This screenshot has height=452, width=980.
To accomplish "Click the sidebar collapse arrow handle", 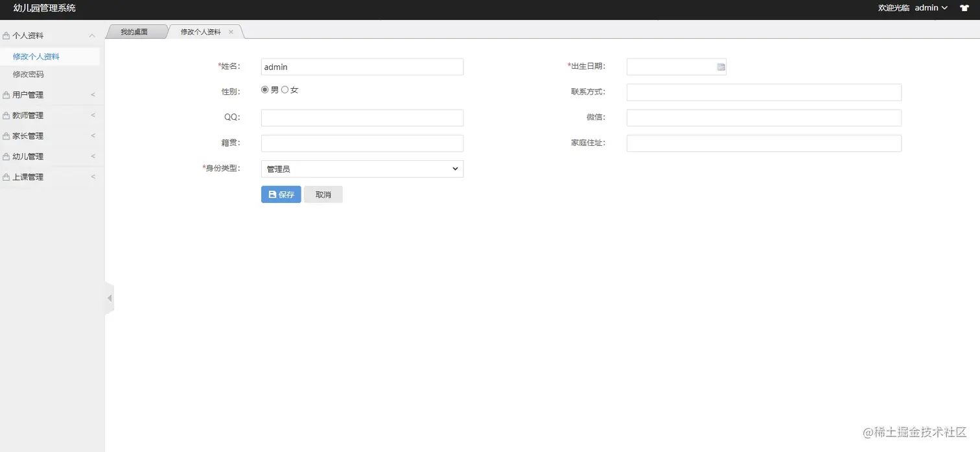I will coord(110,298).
